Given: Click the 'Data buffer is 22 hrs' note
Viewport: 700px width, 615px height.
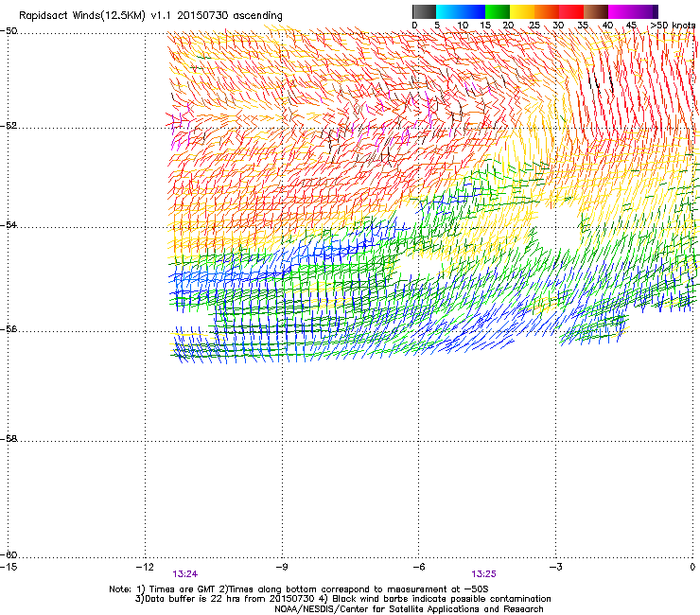Looking at the screenshot, I should tap(342, 599).
